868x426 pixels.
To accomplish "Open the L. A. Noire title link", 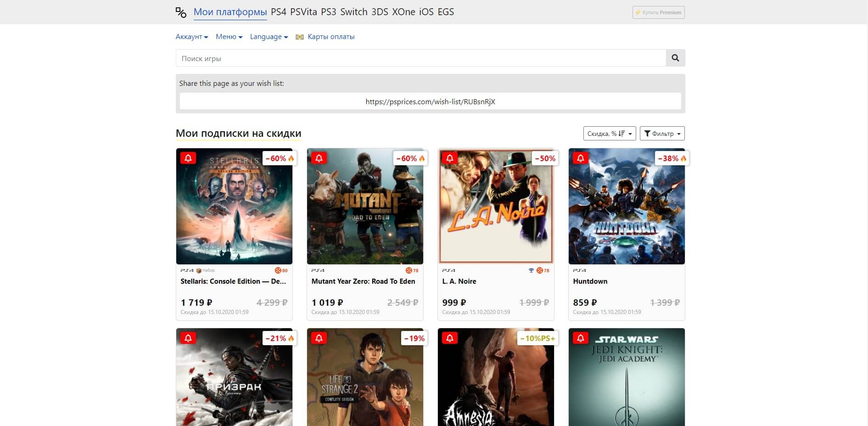I will tap(459, 281).
